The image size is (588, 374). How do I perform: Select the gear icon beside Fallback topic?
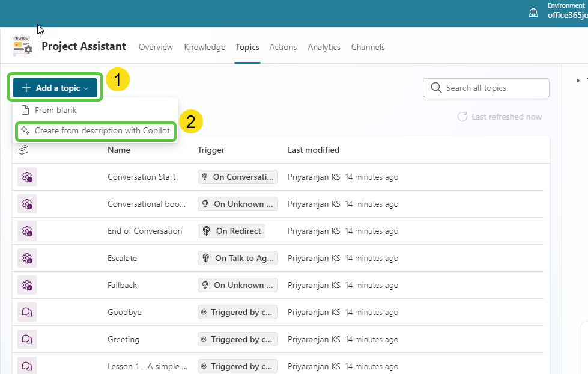coord(26,285)
